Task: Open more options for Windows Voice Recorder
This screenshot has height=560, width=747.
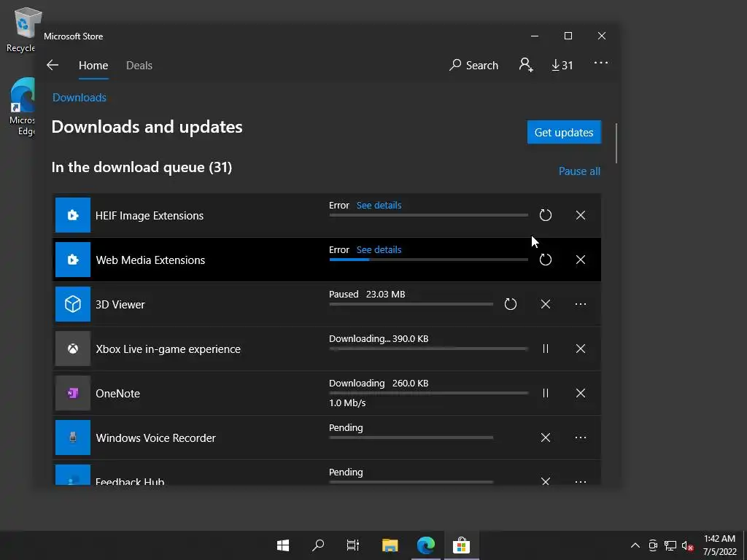Action: pos(580,437)
